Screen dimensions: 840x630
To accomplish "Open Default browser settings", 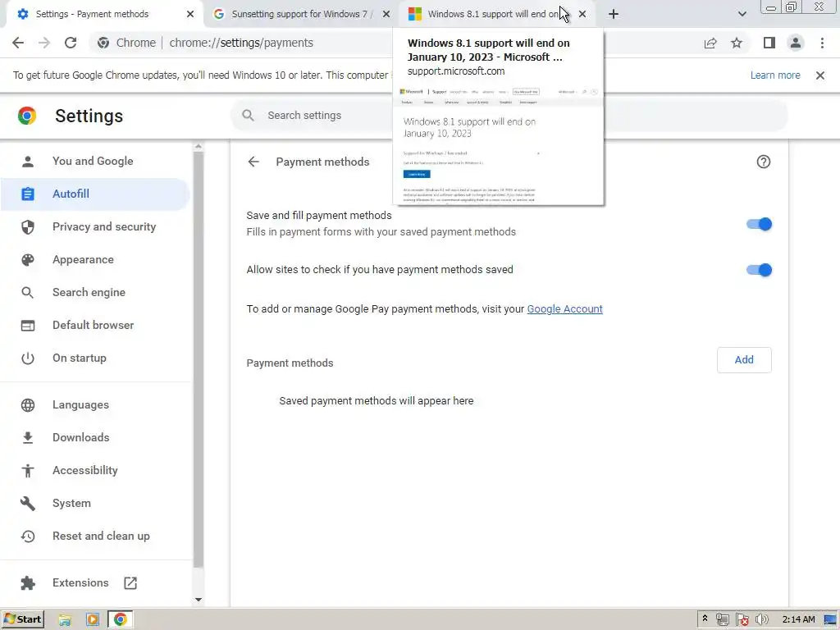I will pos(95,325).
